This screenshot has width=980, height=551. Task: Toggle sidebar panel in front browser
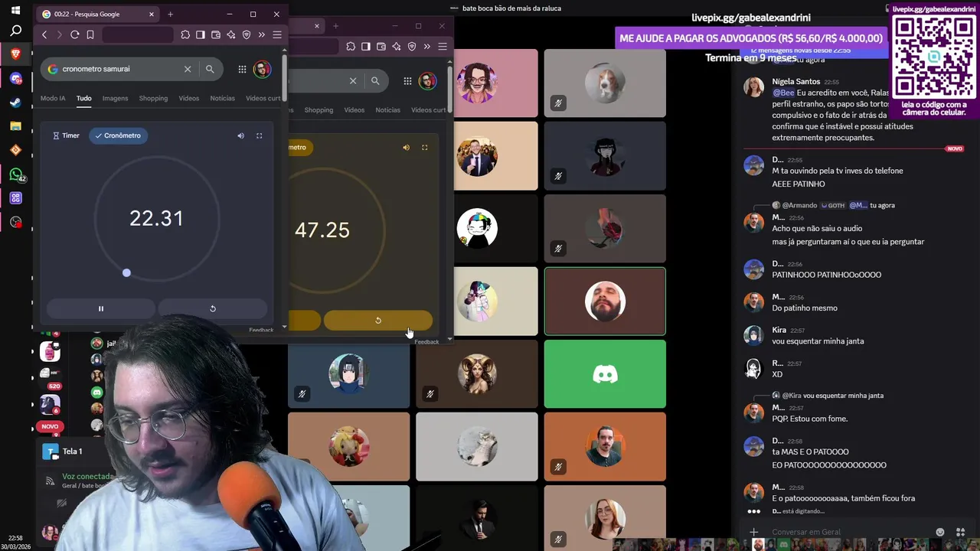pos(201,34)
